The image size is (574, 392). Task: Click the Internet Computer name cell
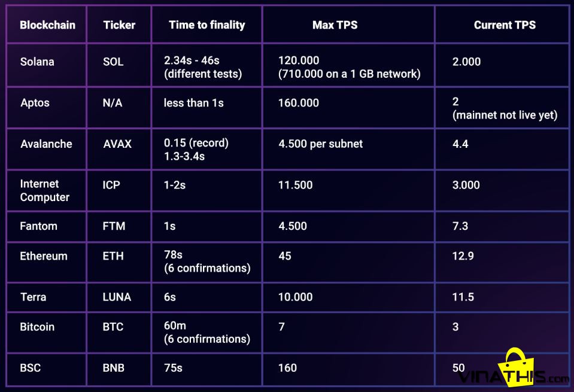pos(47,190)
